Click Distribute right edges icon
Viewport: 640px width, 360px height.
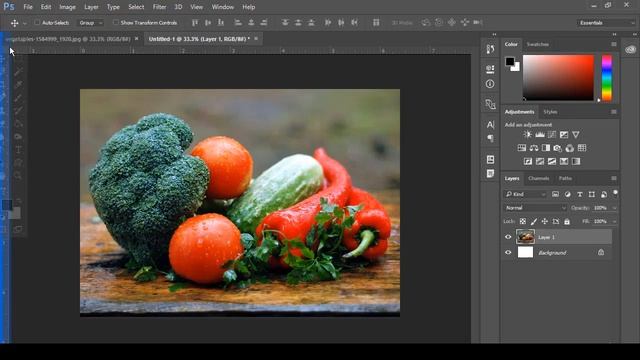tap(354, 23)
